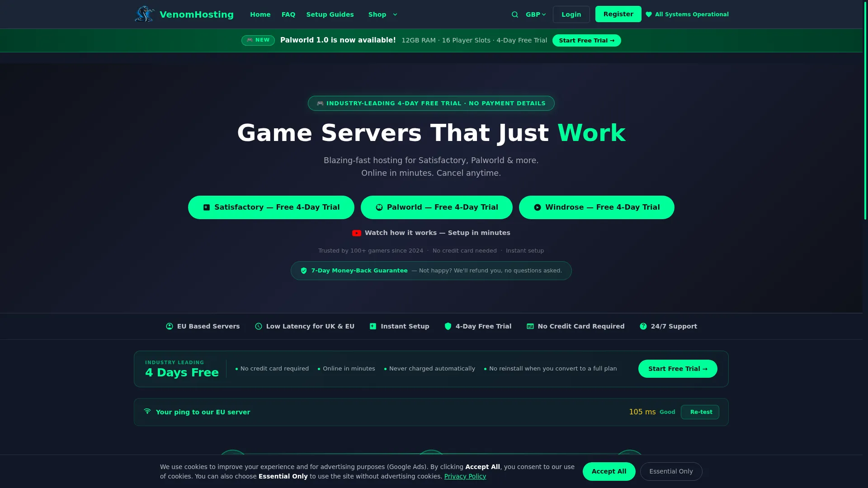Click Start Free Trial in 4 Days Free box

point(678,369)
